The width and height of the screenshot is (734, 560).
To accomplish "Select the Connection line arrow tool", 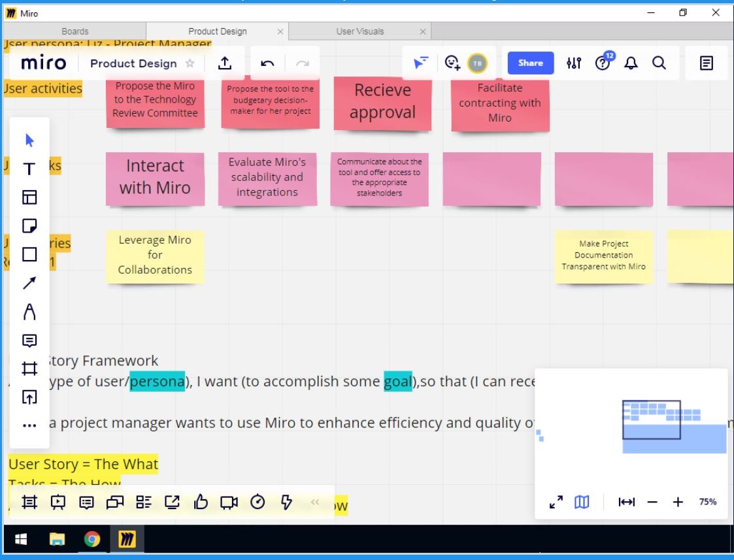I will 29,283.
